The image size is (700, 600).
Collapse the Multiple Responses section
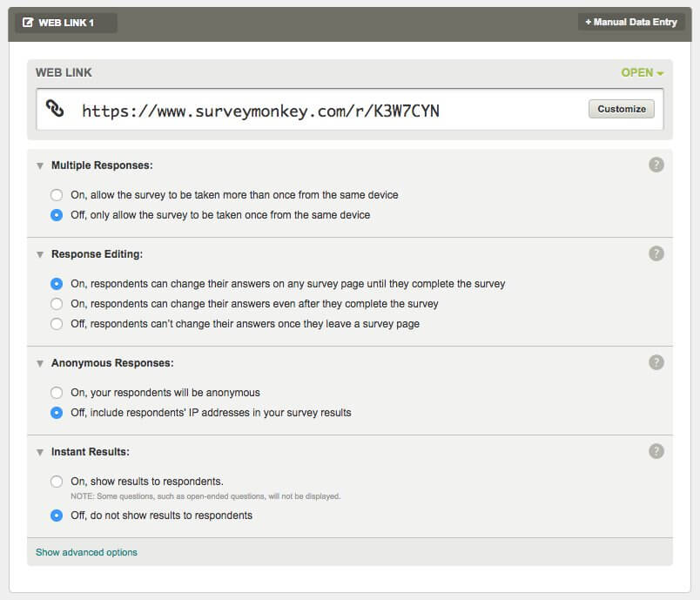pos(40,165)
